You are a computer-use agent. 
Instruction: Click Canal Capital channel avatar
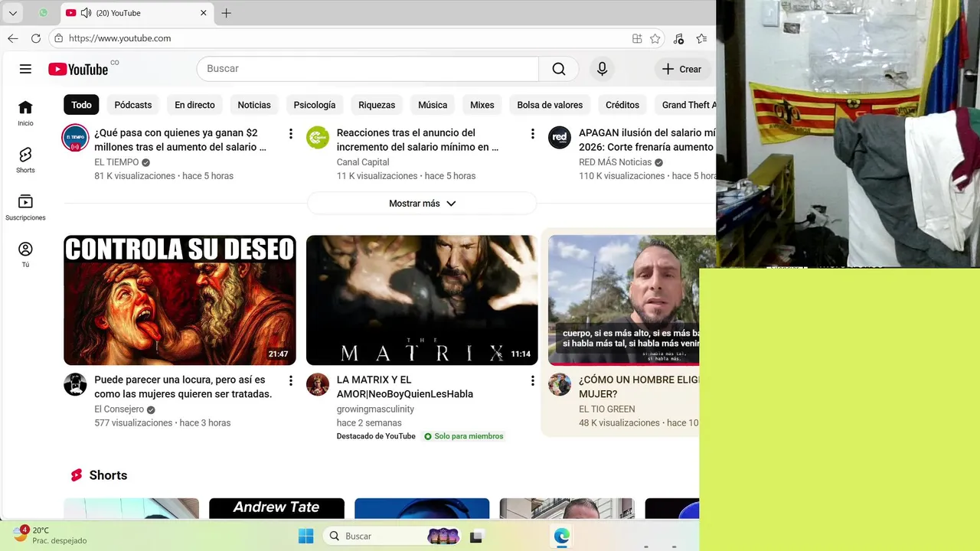click(x=318, y=138)
